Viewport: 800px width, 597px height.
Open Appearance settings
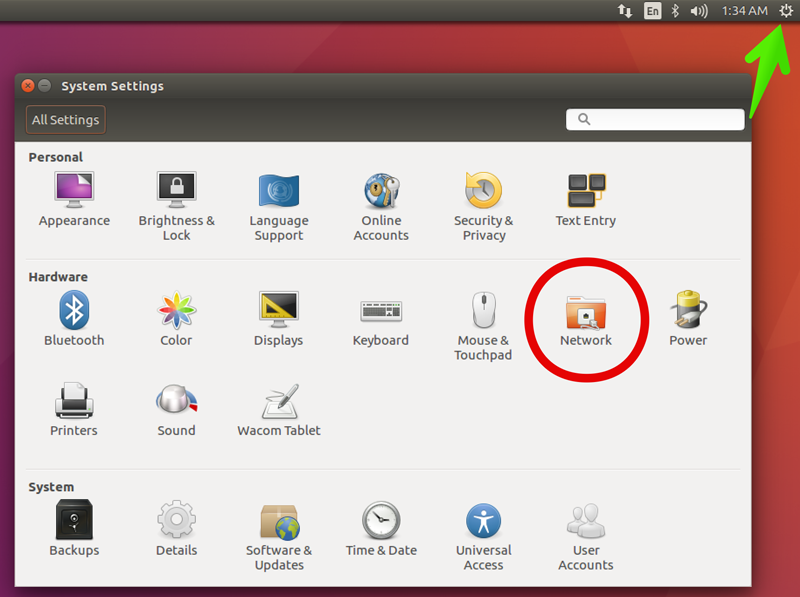pos(74,200)
